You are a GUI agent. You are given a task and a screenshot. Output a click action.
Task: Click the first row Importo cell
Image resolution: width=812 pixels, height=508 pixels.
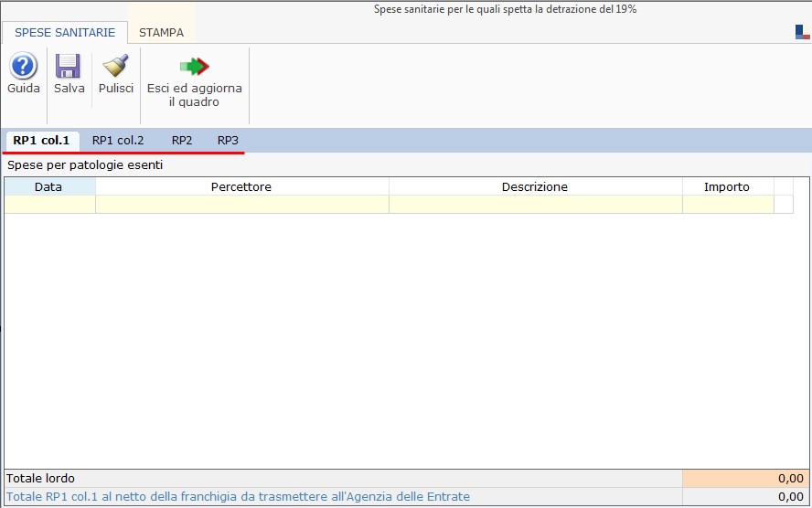pyautogui.click(x=727, y=205)
